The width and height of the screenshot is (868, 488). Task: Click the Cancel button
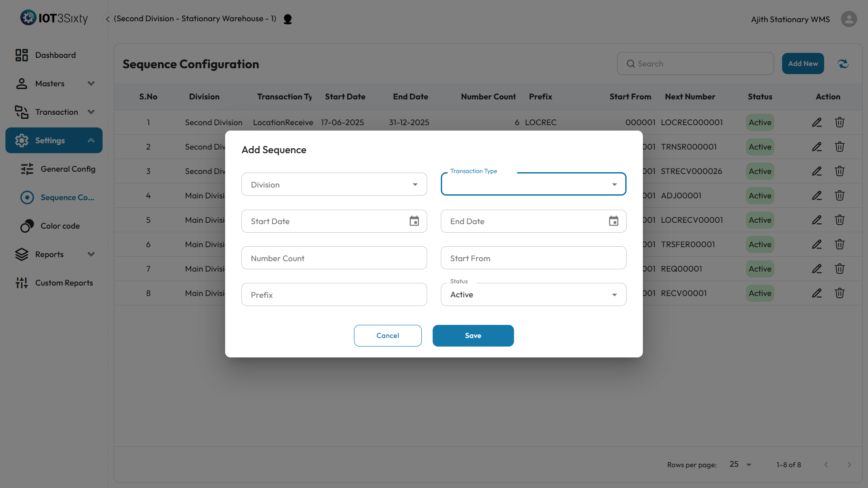tap(387, 336)
